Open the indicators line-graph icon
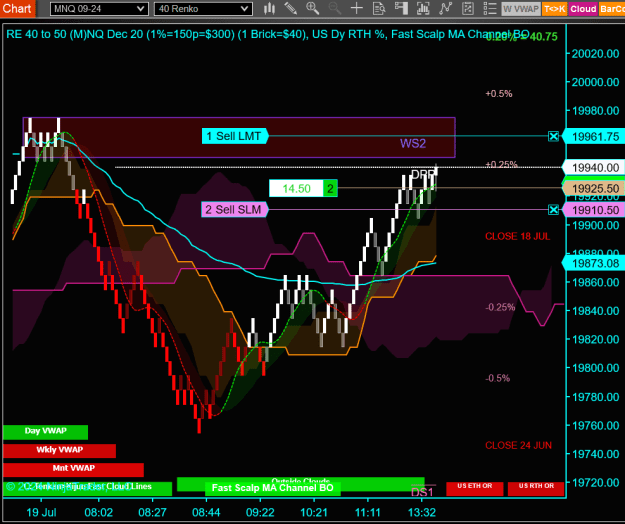Viewport: 625px width, 524px height. click(x=446, y=8)
